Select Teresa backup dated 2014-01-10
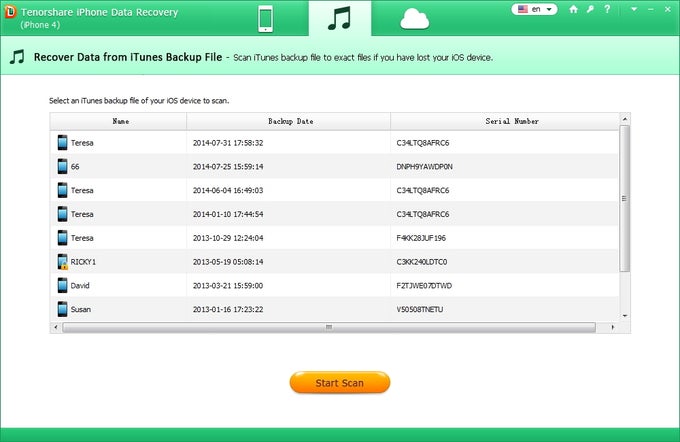The width and height of the screenshot is (680, 442). tap(334, 214)
